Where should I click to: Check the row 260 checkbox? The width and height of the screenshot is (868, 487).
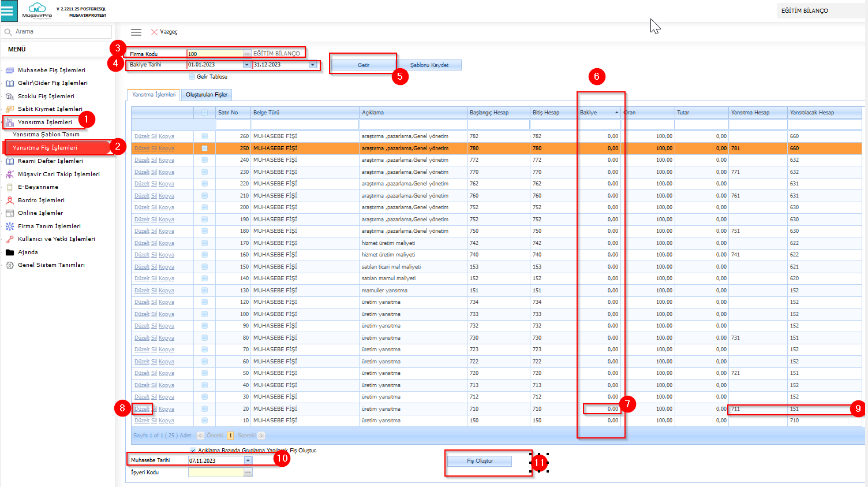(204, 136)
